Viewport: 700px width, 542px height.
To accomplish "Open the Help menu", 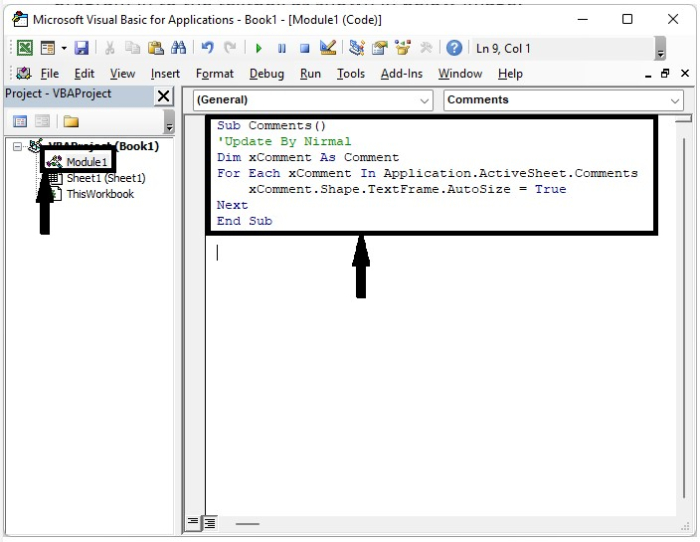I will (510, 74).
